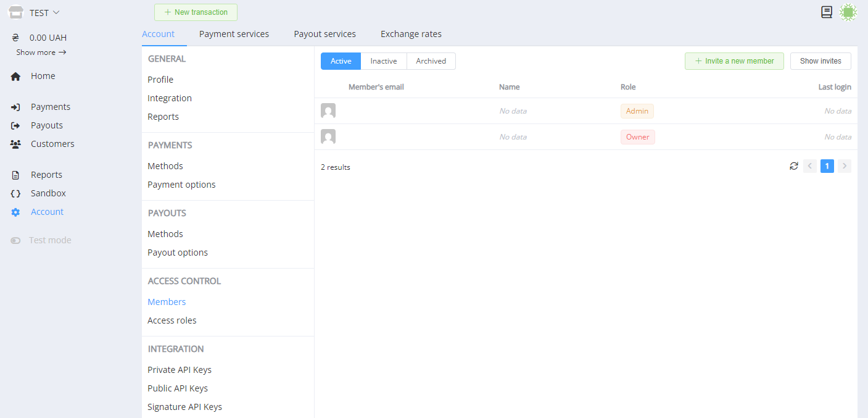Click the Customers people icon
868x418 pixels.
[16, 144]
